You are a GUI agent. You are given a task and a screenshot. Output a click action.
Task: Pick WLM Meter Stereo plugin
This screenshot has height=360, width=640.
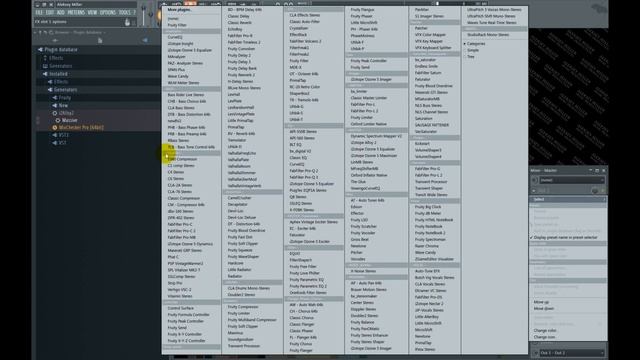pos(183,83)
